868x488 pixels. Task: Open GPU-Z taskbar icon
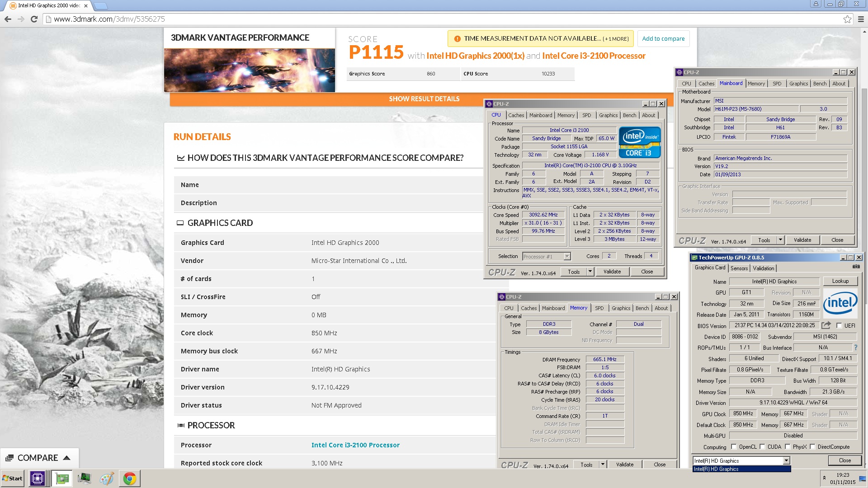[x=62, y=479]
